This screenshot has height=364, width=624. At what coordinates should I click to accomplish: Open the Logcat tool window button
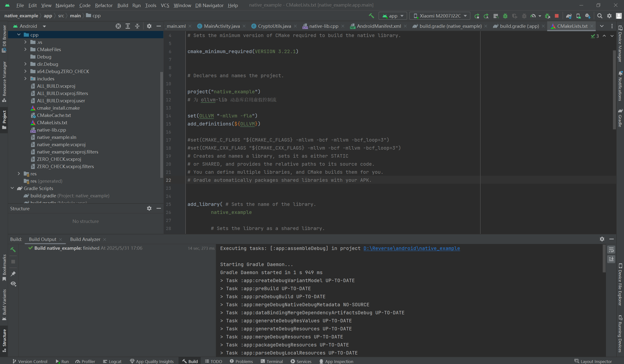pyautogui.click(x=112, y=361)
